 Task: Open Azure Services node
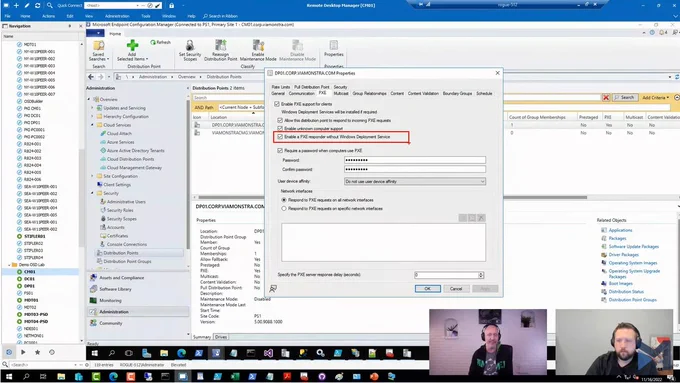click(120, 142)
